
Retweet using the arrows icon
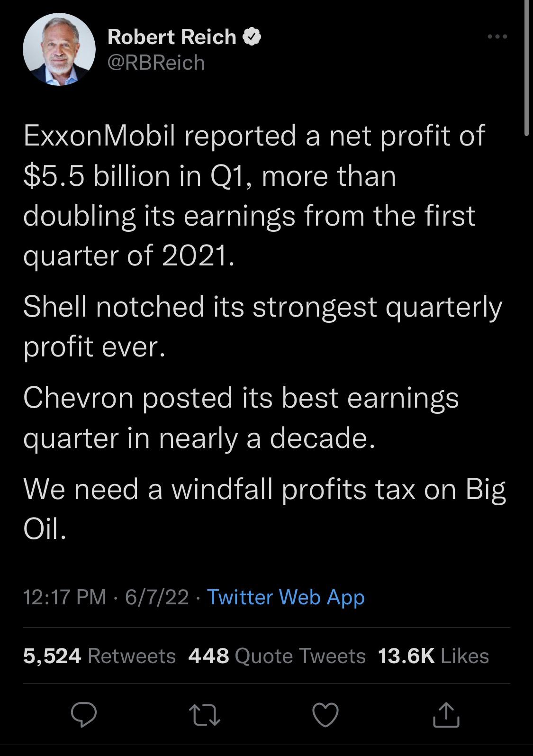205,715
